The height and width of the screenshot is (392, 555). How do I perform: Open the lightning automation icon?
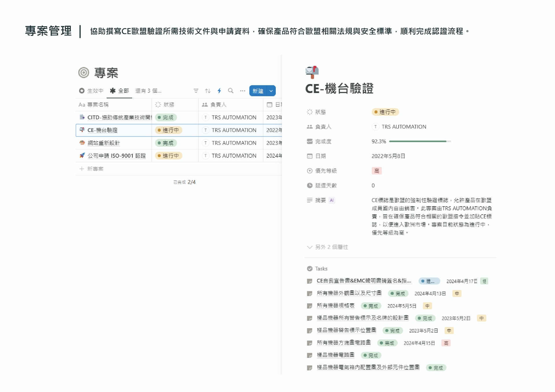pyautogui.click(x=219, y=91)
